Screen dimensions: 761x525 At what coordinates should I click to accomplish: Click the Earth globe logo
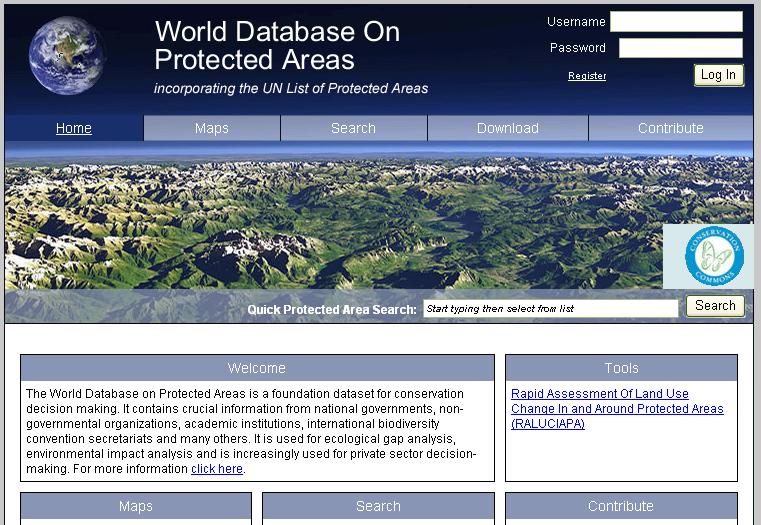[66, 55]
